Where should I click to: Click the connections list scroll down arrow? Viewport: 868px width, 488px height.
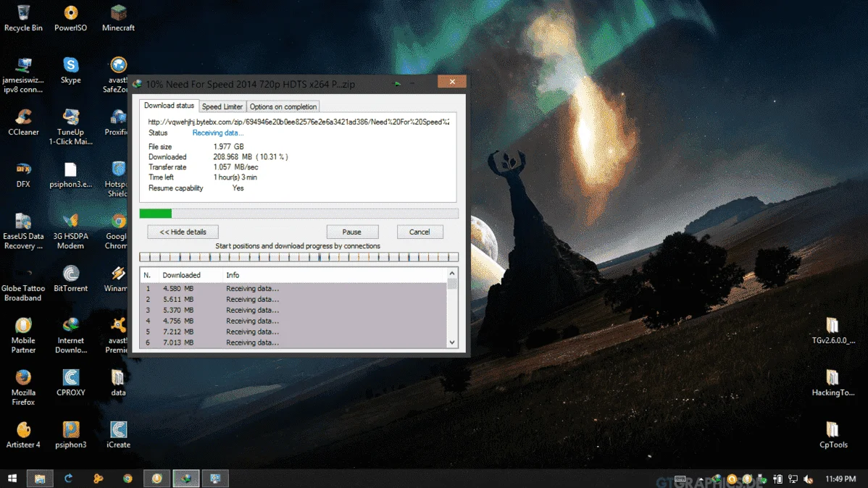[452, 342]
